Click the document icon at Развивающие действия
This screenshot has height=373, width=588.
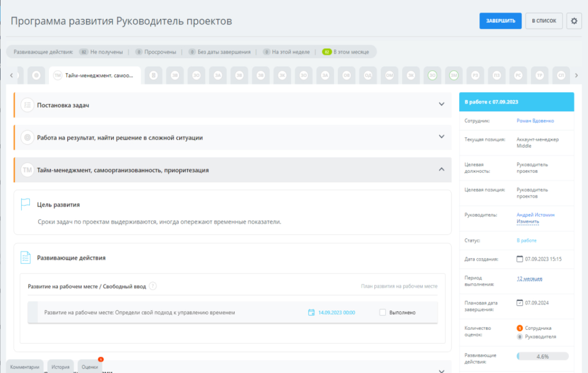[25, 257]
